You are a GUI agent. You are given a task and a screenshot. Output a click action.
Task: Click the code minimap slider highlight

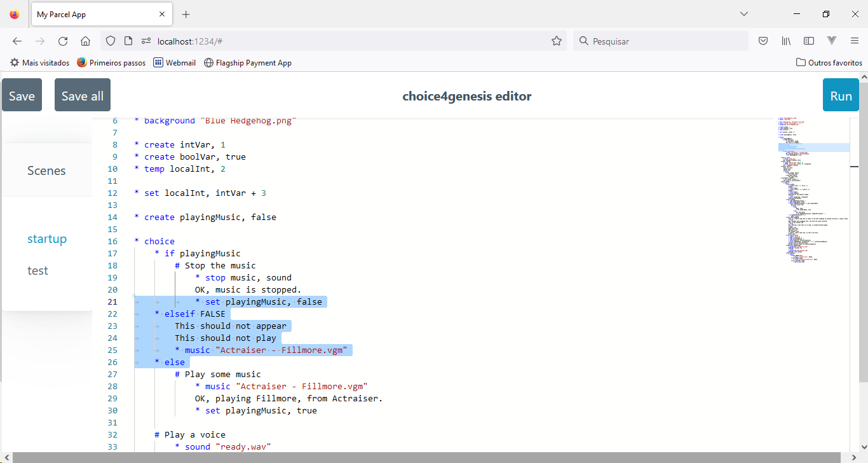(x=813, y=148)
